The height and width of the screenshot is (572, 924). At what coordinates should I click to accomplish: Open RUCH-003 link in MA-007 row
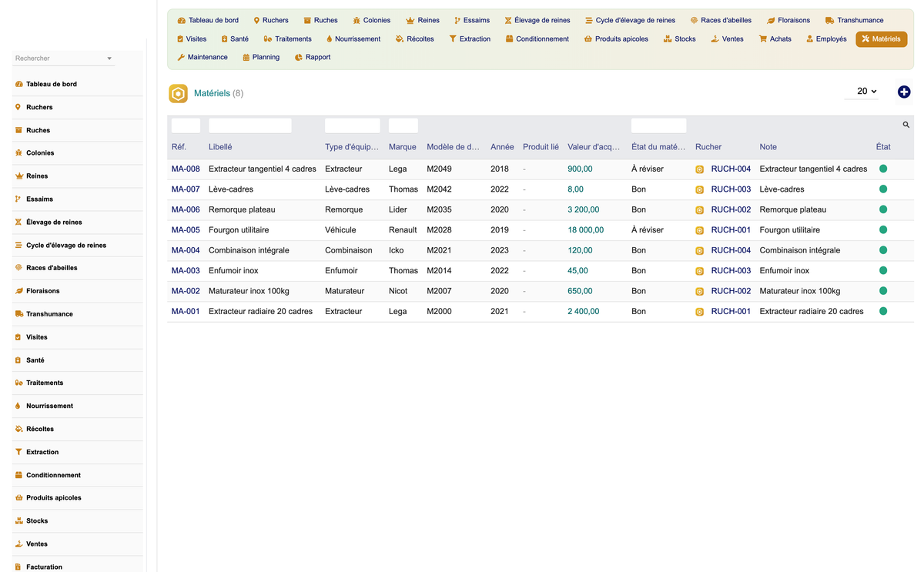[x=731, y=189]
